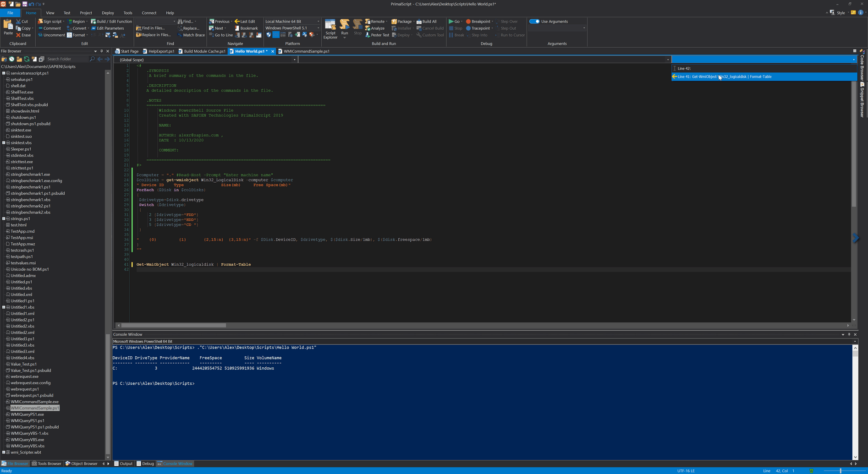This screenshot has width=868, height=474.
Task: Add a Breakpoint from the Debug group
Action: (x=478, y=22)
